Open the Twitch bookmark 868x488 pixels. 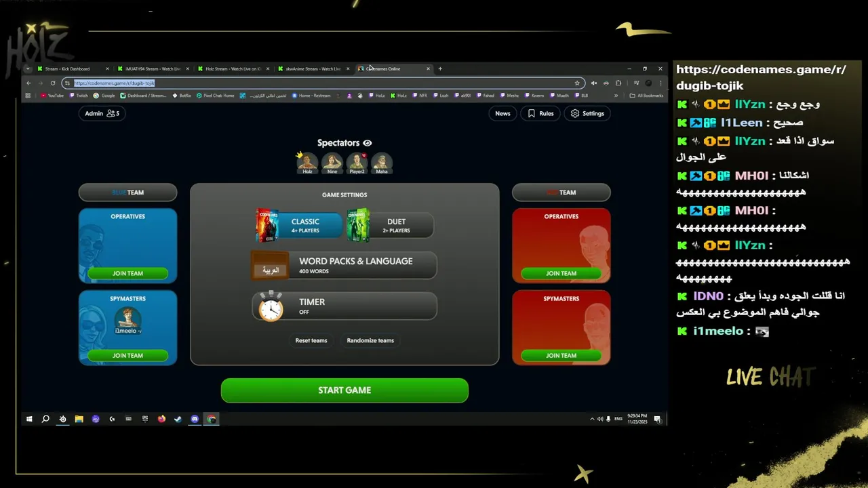tap(79, 96)
